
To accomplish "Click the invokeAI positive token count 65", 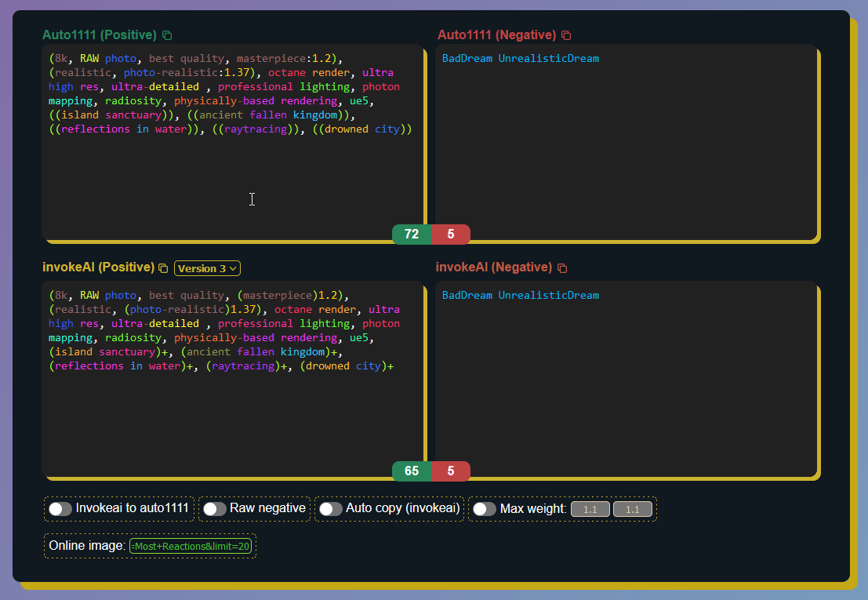I will (412, 471).
